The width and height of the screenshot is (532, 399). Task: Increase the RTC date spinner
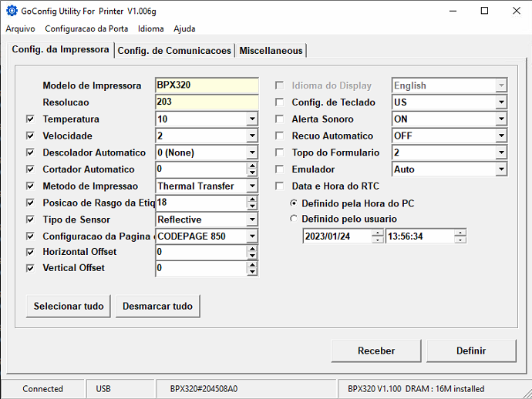377,233
